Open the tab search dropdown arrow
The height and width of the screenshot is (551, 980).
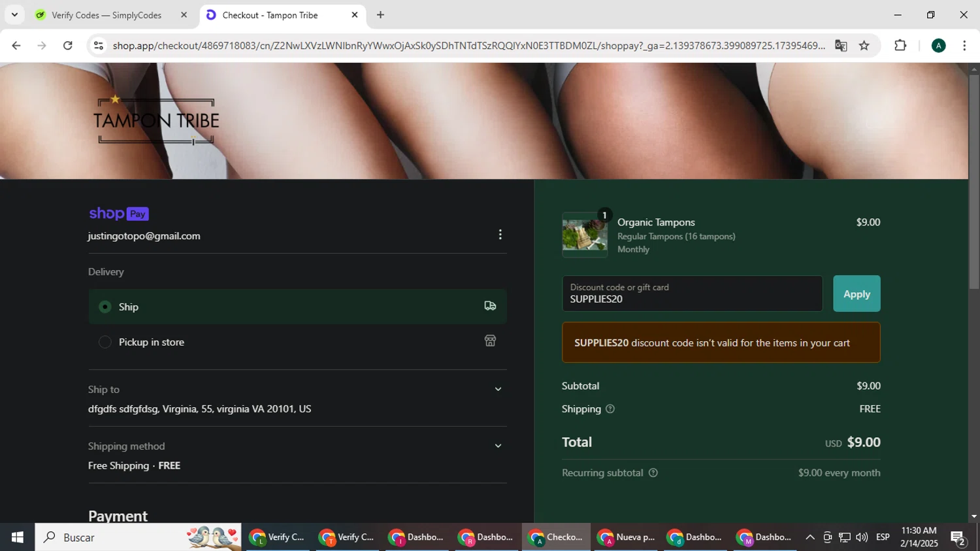pyautogui.click(x=14, y=14)
